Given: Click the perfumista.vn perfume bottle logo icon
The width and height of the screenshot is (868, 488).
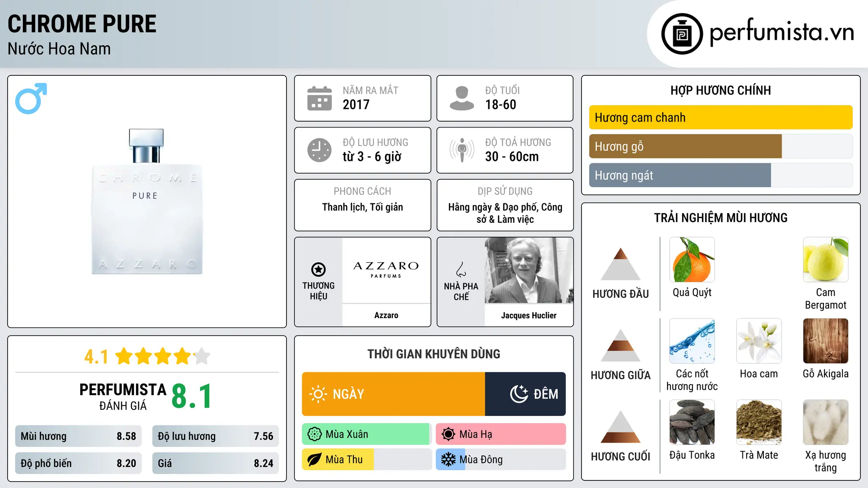Looking at the screenshot, I should (682, 34).
